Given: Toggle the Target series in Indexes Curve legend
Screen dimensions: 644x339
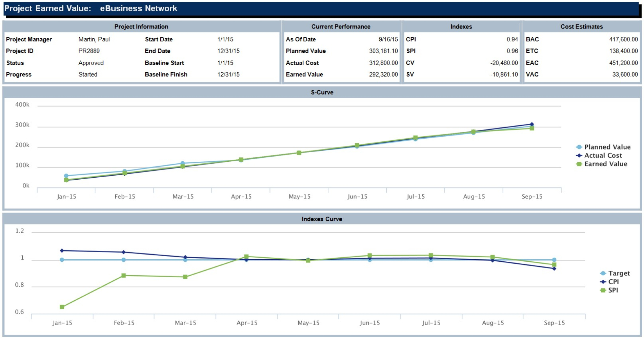Looking at the screenshot, I should coord(615,273).
